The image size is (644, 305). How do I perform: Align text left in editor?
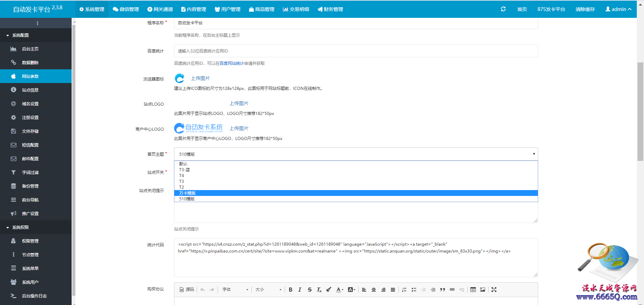click(364, 290)
